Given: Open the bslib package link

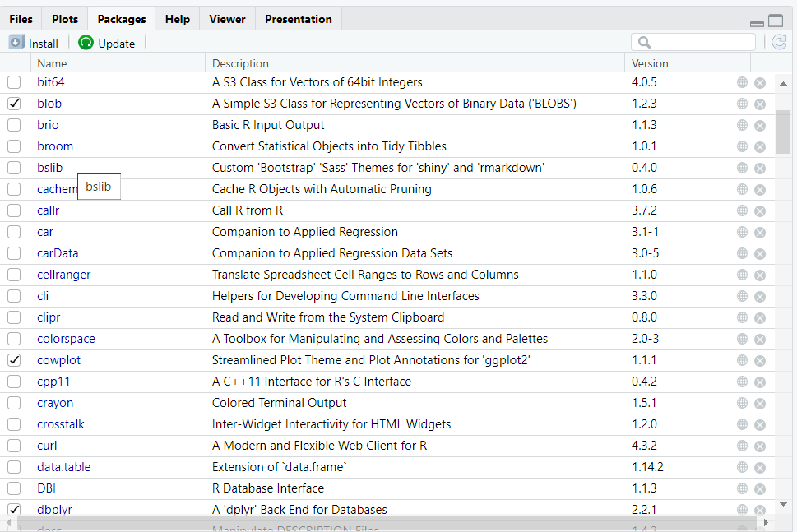Looking at the screenshot, I should pyautogui.click(x=49, y=168).
